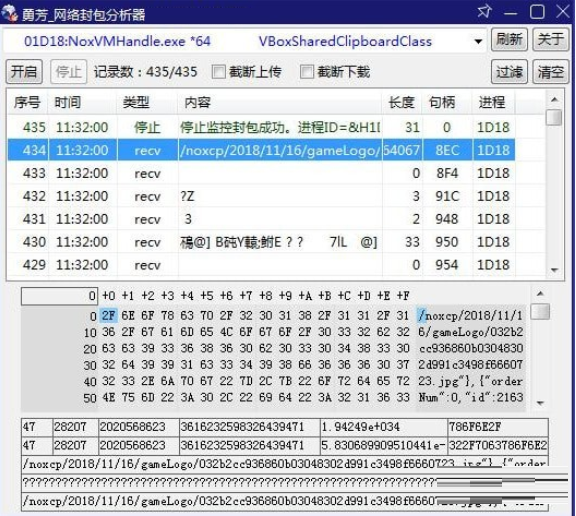Screen dimensions: 576x516
Task: Sort by the 进程 column header
Action: 493,102
